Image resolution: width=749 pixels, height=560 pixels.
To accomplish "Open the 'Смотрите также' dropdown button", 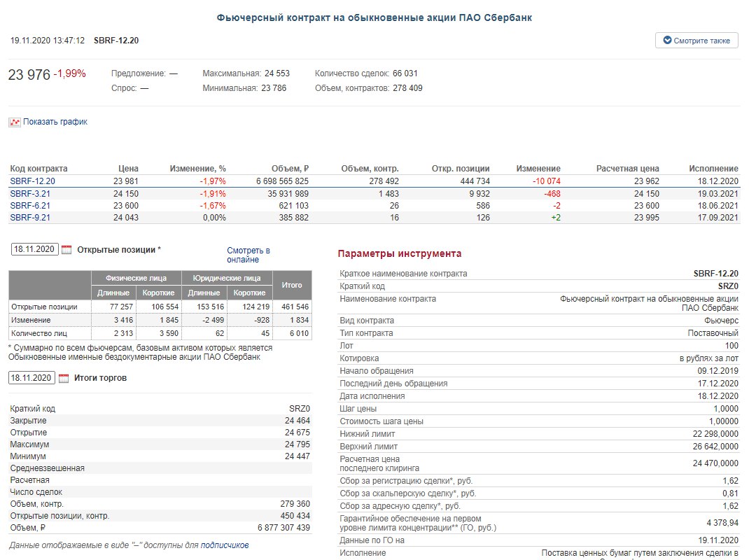I will point(696,41).
